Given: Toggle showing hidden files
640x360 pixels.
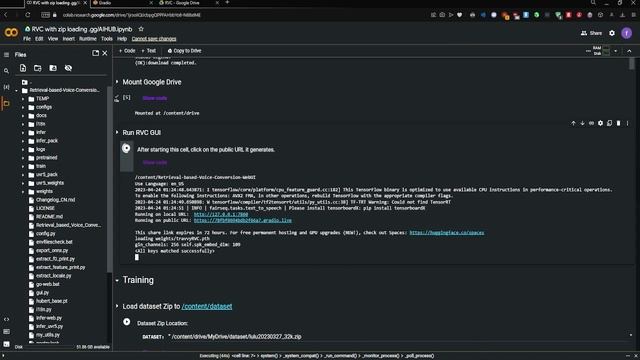Looking at the screenshot, I should [68, 68].
